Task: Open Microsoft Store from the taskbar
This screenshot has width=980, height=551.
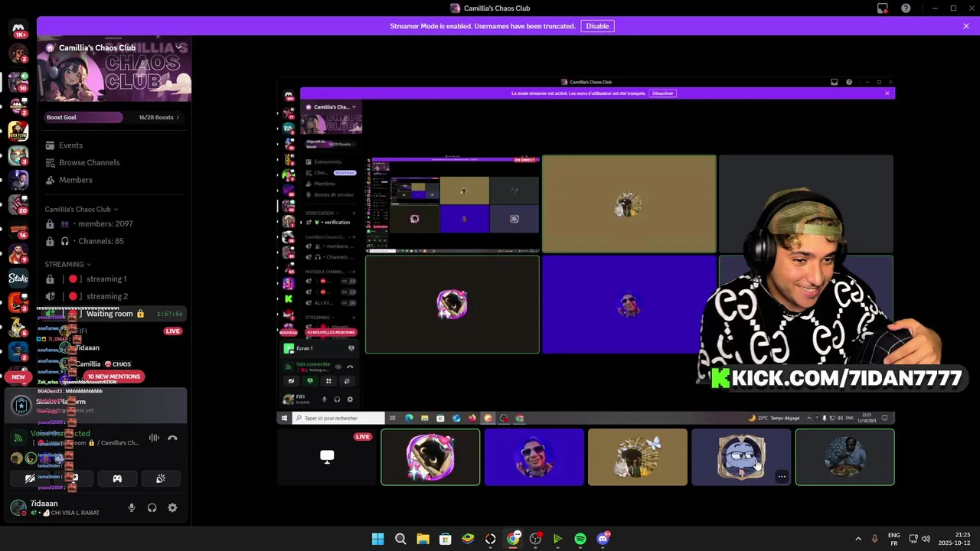Action: (445, 539)
